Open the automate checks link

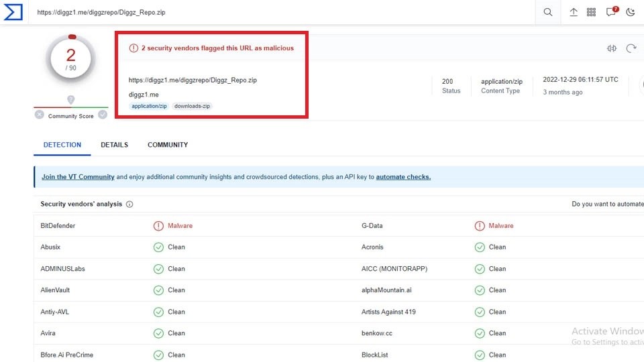[403, 177]
